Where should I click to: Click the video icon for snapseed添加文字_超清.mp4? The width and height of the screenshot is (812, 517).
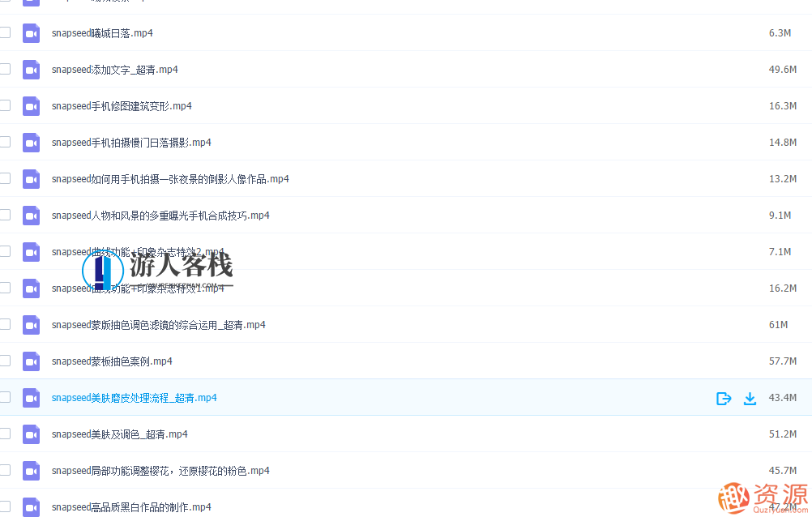pos(31,70)
